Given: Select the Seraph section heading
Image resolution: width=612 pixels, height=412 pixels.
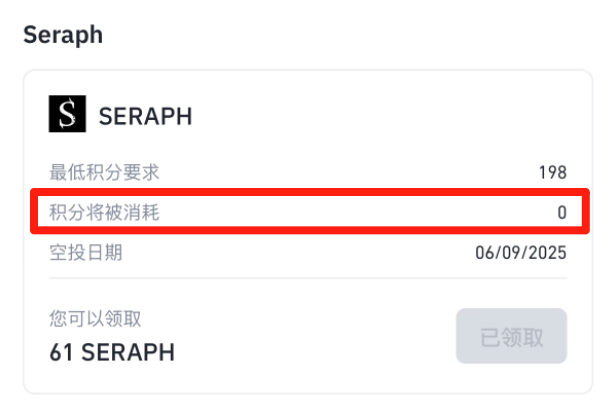Looking at the screenshot, I should click(63, 35).
